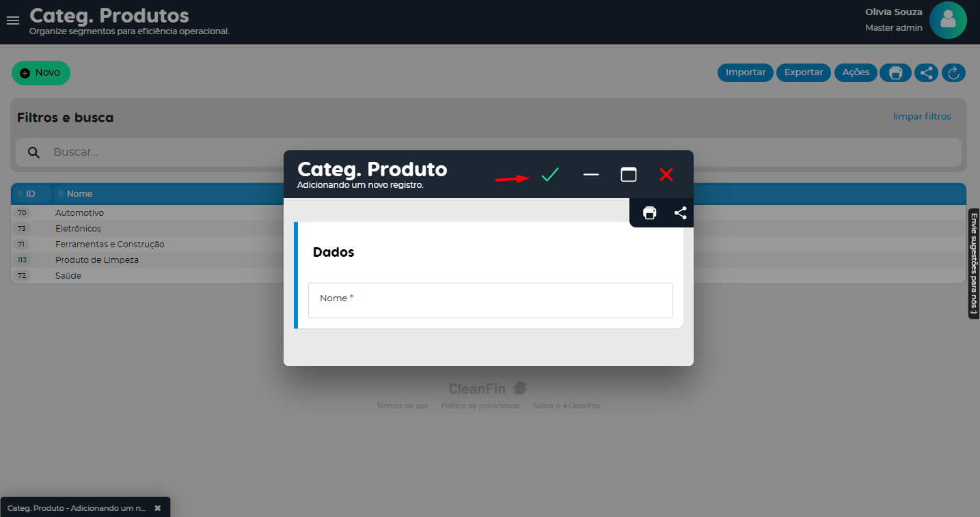The image size is (980, 517).
Task: Close the bottom taskbar tab with X
Action: [158, 508]
